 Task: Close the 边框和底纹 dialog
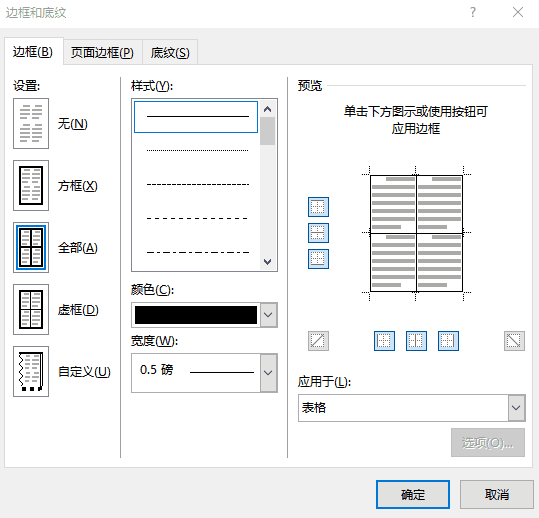[518, 12]
